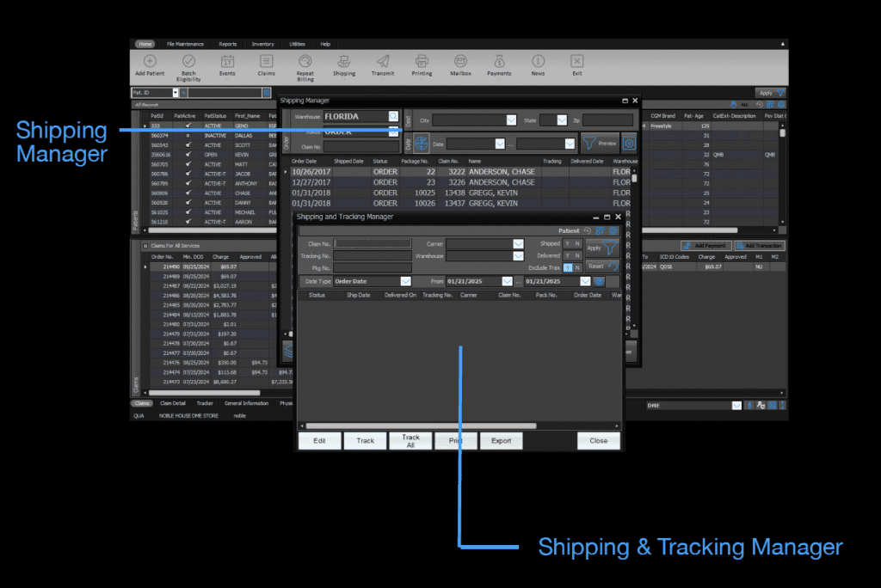Toggle Exclude Trax to Y

[567, 268]
